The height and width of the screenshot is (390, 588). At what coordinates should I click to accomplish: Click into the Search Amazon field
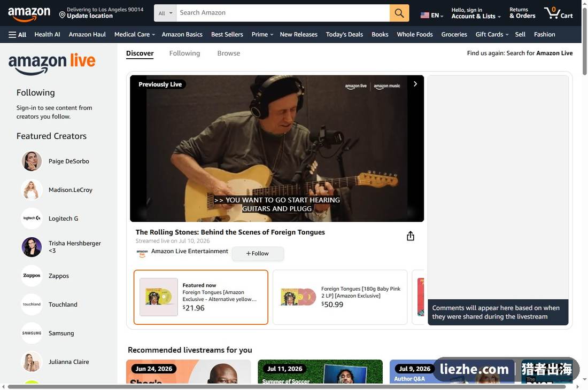coord(283,13)
